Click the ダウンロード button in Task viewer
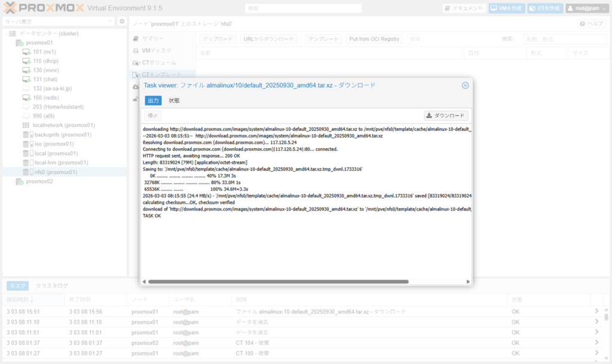Image resolution: width=612 pixels, height=364 pixels. 446,115
